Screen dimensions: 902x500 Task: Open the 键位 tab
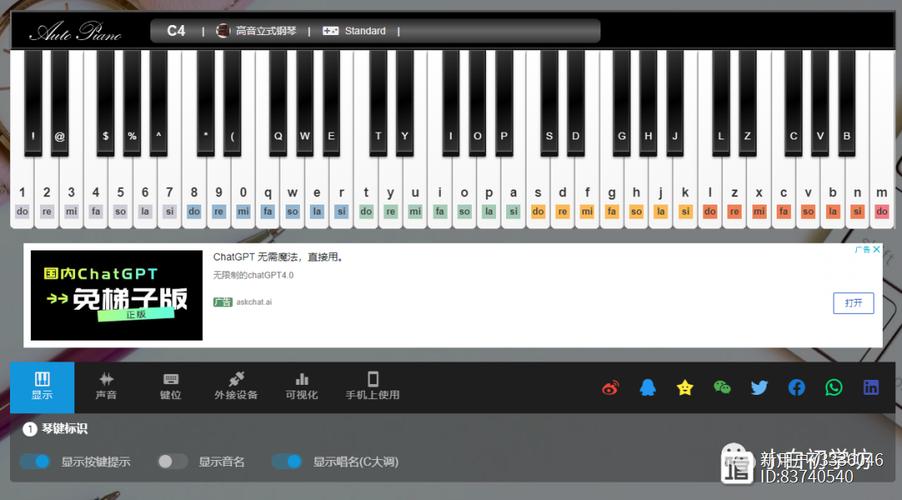tap(171, 387)
